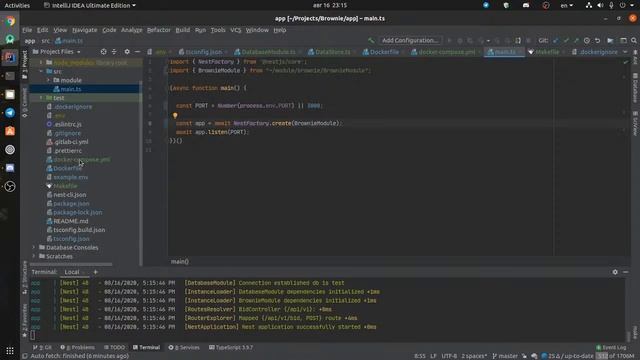Viewport: 640px width, 360px height.
Task: Open the Git history clock icon
Action: (x=587, y=40)
